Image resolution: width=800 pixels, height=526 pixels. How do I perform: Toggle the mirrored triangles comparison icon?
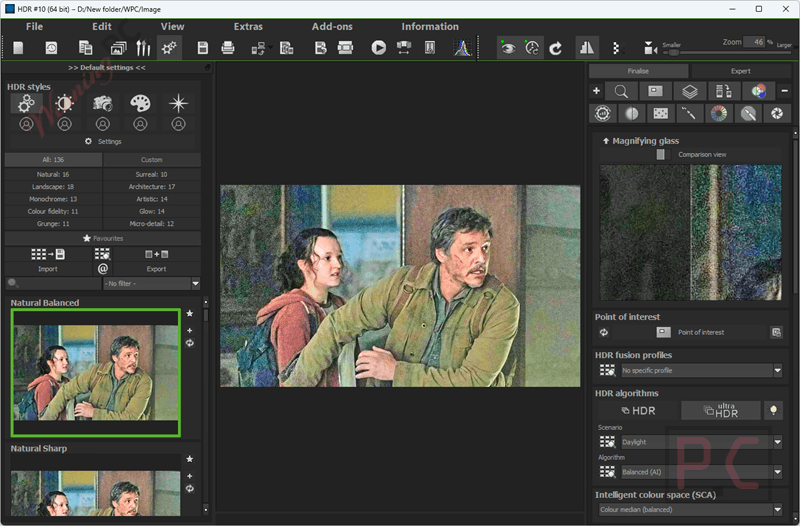(587, 48)
